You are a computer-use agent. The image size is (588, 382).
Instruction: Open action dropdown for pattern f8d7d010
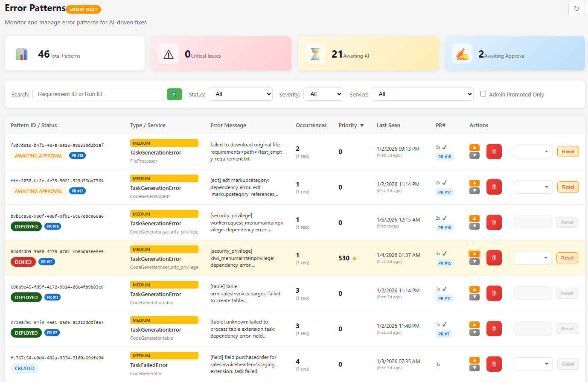click(x=533, y=152)
